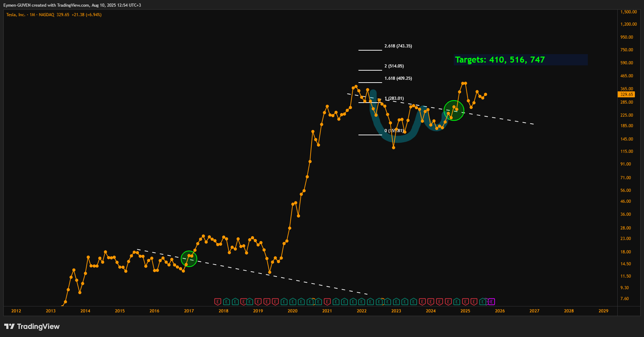
Task: Click the 115.00 price axis label
Action: (627, 151)
